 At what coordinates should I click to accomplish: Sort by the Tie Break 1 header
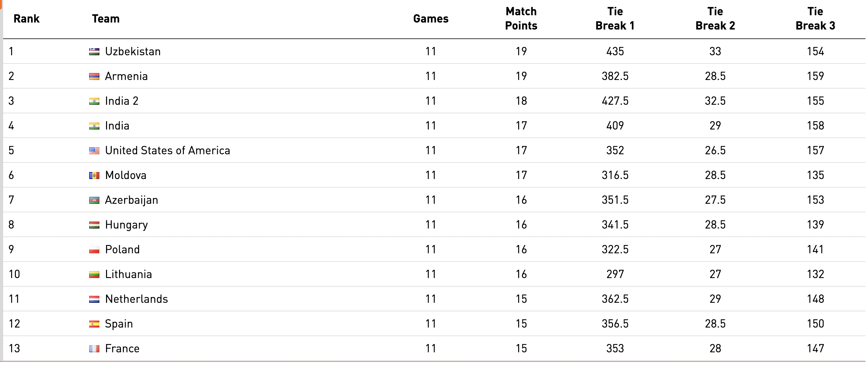[x=615, y=18]
